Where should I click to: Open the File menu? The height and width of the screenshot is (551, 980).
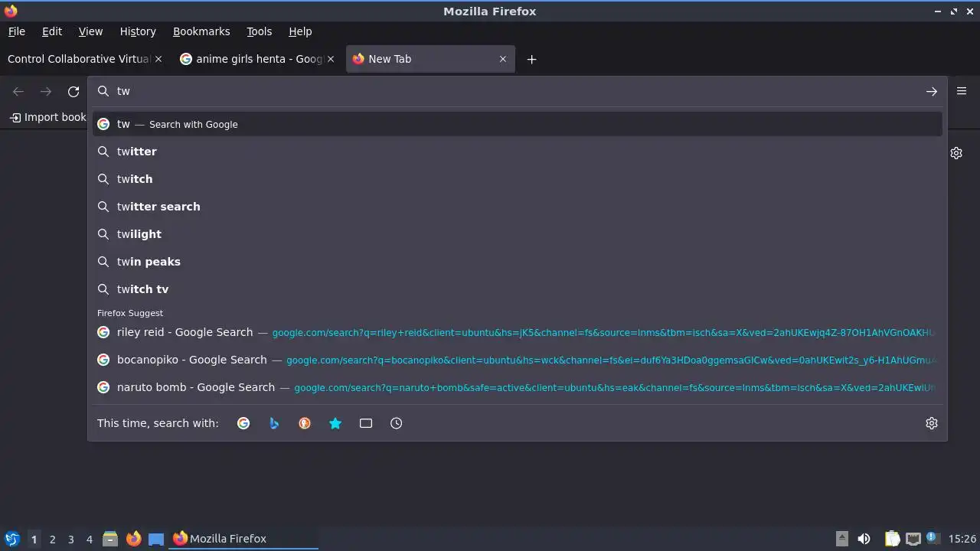click(x=16, y=31)
